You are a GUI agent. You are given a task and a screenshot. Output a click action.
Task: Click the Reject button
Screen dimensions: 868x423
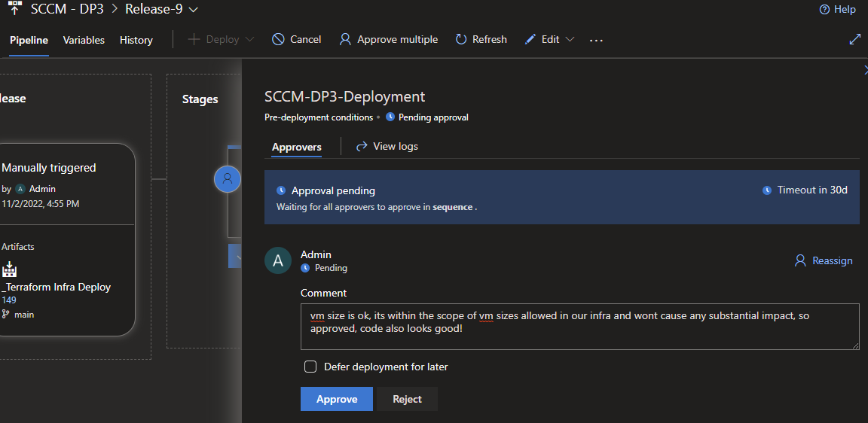[408, 399]
